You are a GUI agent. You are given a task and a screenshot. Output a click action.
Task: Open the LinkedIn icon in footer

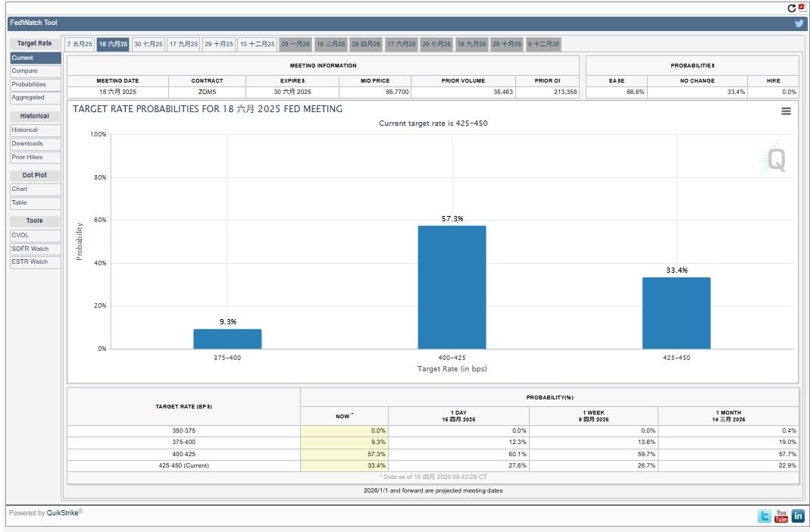798,516
